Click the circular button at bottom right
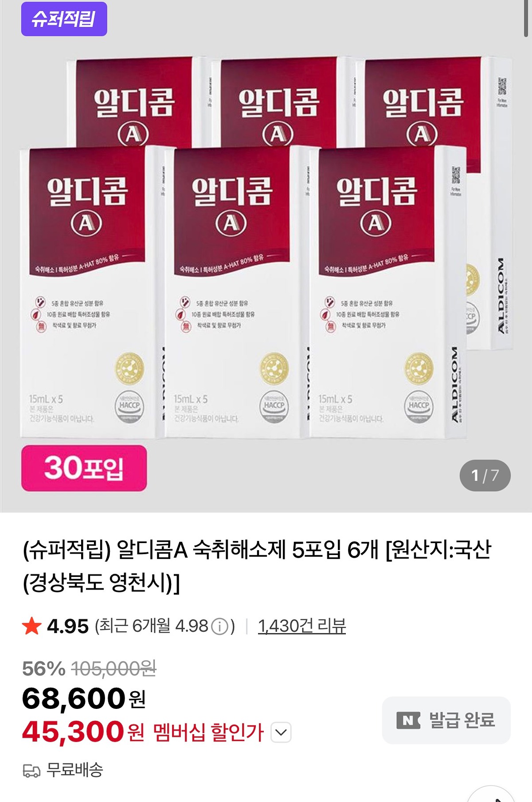This screenshot has height=802, width=532. 491,796
